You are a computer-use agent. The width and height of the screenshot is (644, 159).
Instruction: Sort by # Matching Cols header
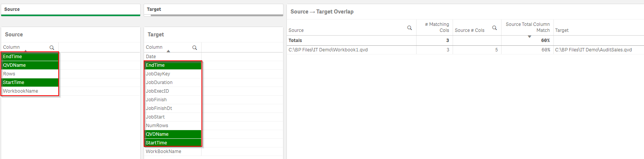tap(437, 27)
